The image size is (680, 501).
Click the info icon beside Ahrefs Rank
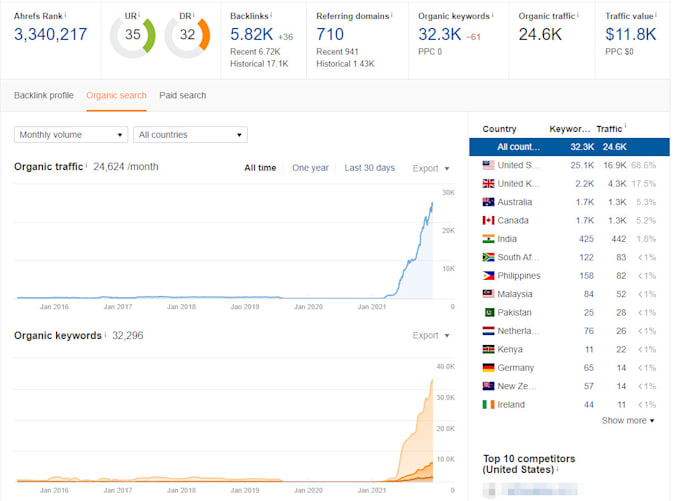65,15
